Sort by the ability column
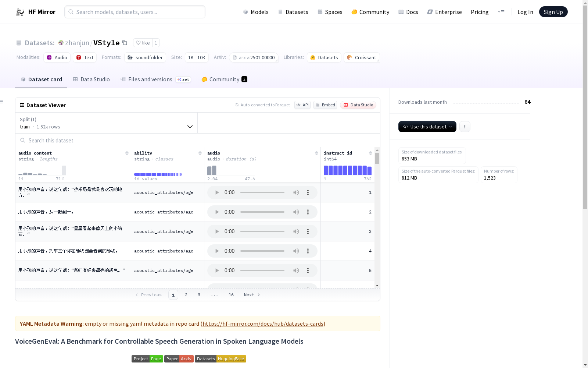 click(x=200, y=153)
